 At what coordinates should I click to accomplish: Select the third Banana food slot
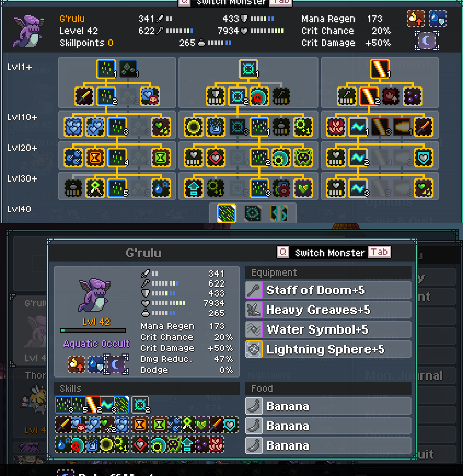328,446
